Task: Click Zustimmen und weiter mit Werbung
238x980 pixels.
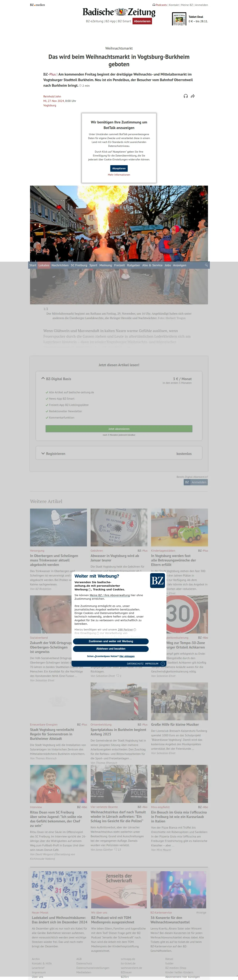Action: 111,641
